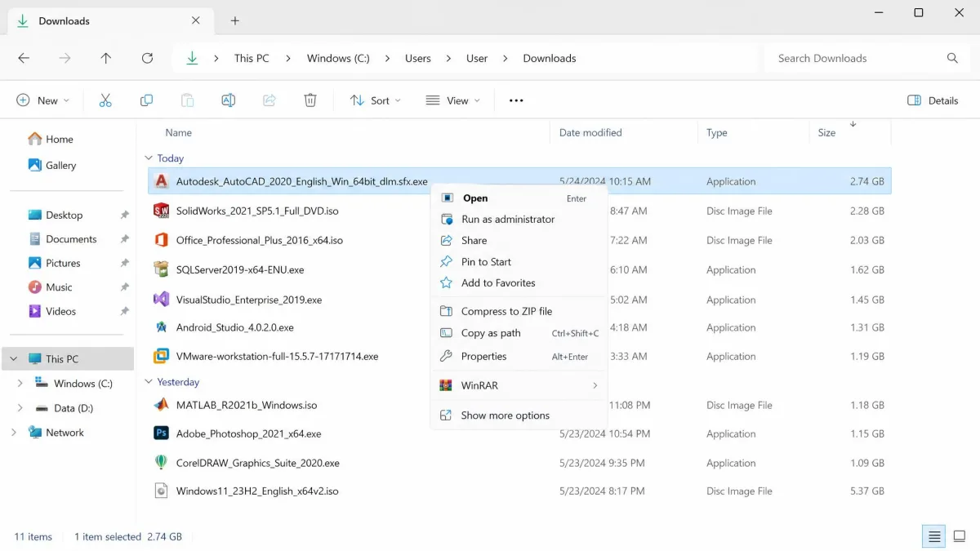Choose Run as administrator

tap(519, 220)
